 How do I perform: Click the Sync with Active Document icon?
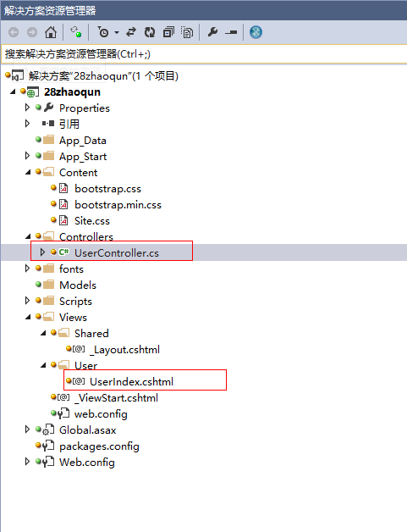[131, 32]
